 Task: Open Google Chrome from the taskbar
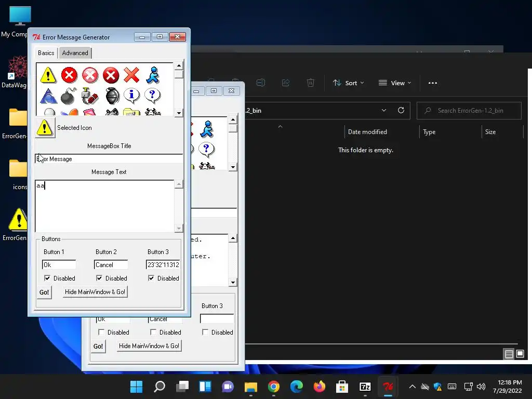pos(273,387)
